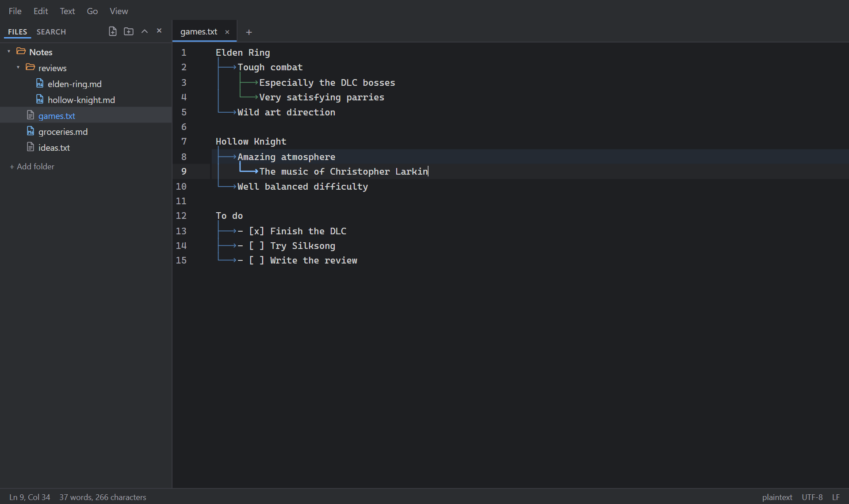Click the markdown icon of elden-ring.md
The height and width of the screenshot is (504, 849).
(40, 84)
